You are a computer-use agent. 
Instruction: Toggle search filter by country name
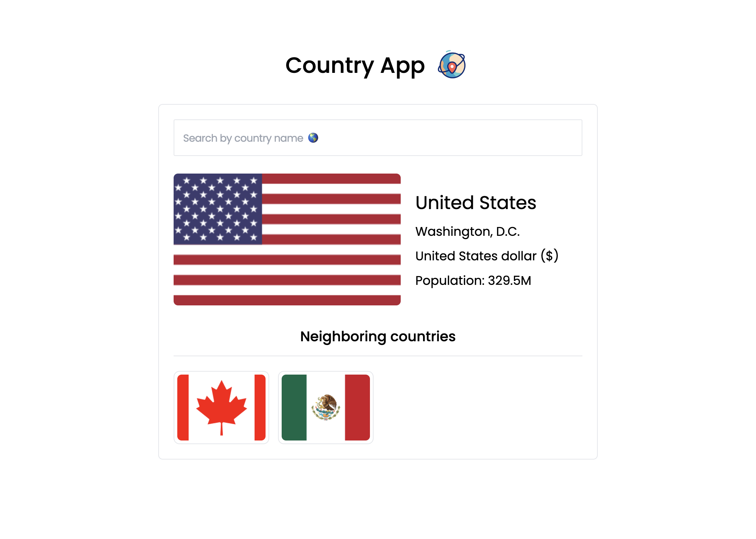tap(378, 138)
